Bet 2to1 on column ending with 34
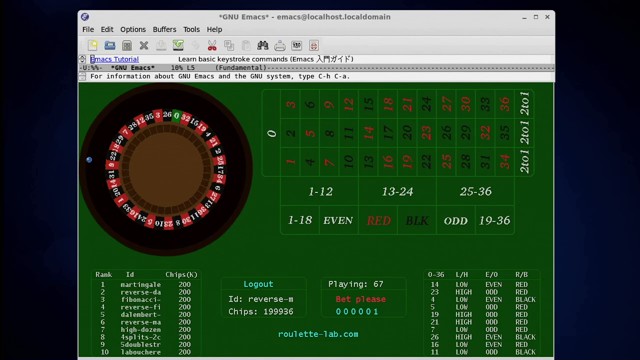This screenshot has height=360, width=640. [524, 162]
